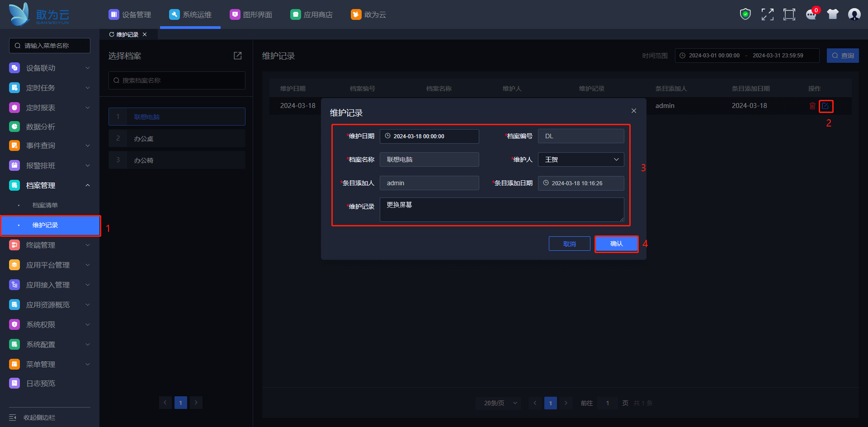868x427 pixels.
Task: Click 取消 to cancel the dialog
Action: (x=569, y=244)
